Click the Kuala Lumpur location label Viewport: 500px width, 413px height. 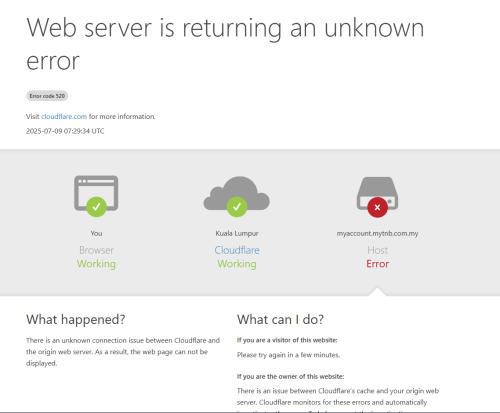pos(237,233)
